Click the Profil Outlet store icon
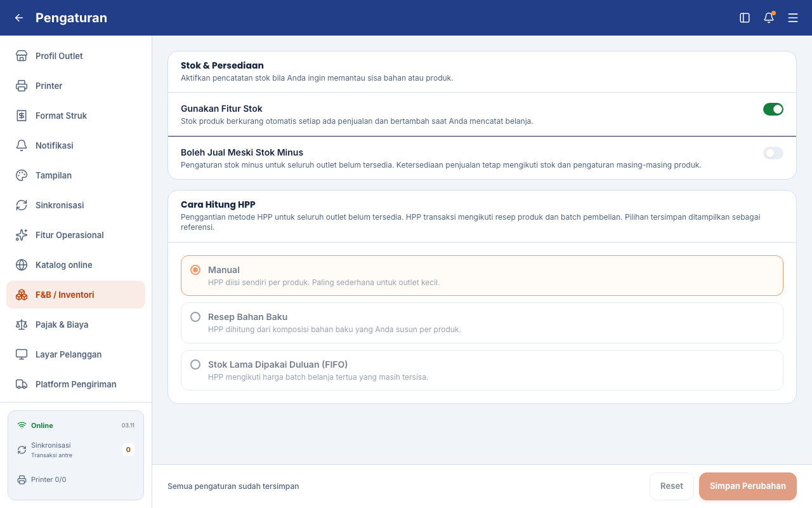 point(22,56)
